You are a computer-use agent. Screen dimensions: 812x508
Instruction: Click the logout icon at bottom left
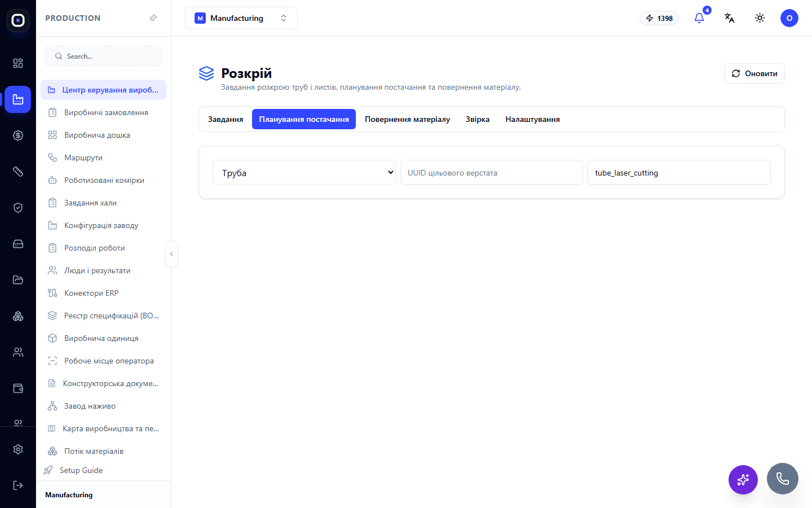coord(18,485)
